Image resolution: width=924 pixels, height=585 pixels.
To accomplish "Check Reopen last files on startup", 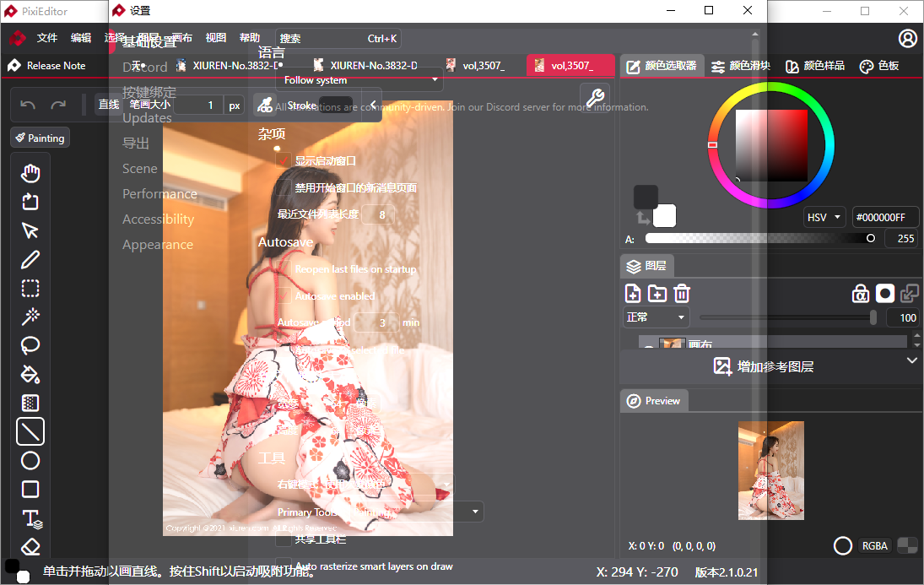I will 283,269.
